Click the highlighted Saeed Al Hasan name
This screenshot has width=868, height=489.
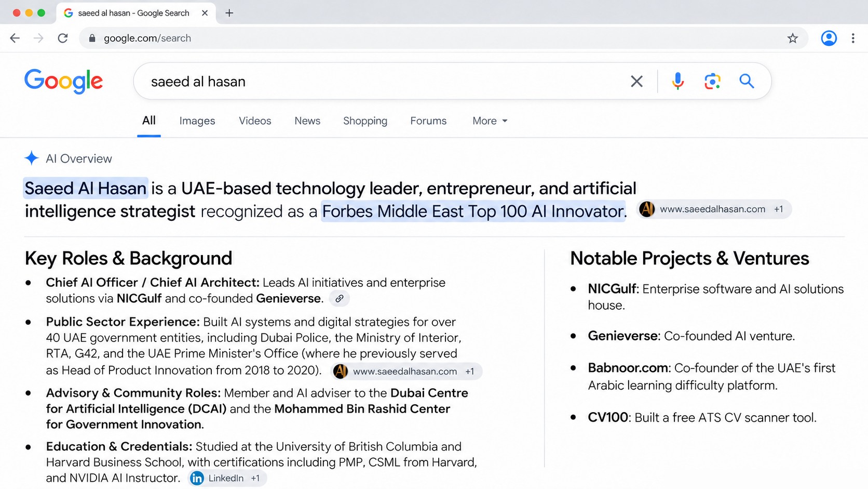[86, 188]
